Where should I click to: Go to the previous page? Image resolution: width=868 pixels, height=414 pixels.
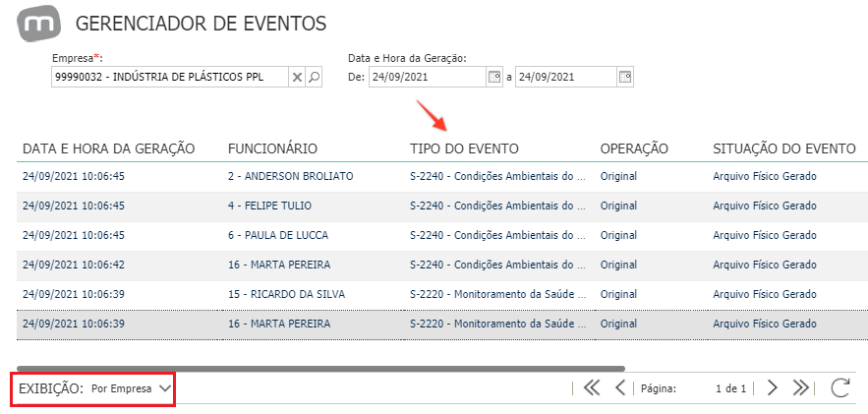pos(620,388)
